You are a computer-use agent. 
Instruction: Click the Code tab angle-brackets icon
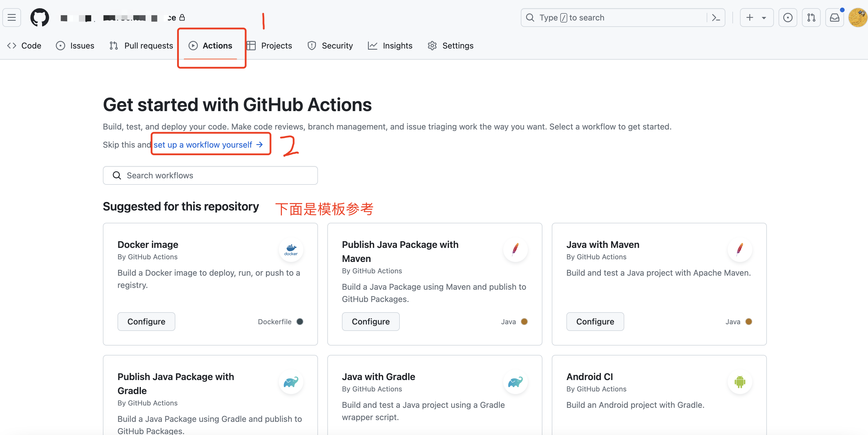click(x=12, y=46)
